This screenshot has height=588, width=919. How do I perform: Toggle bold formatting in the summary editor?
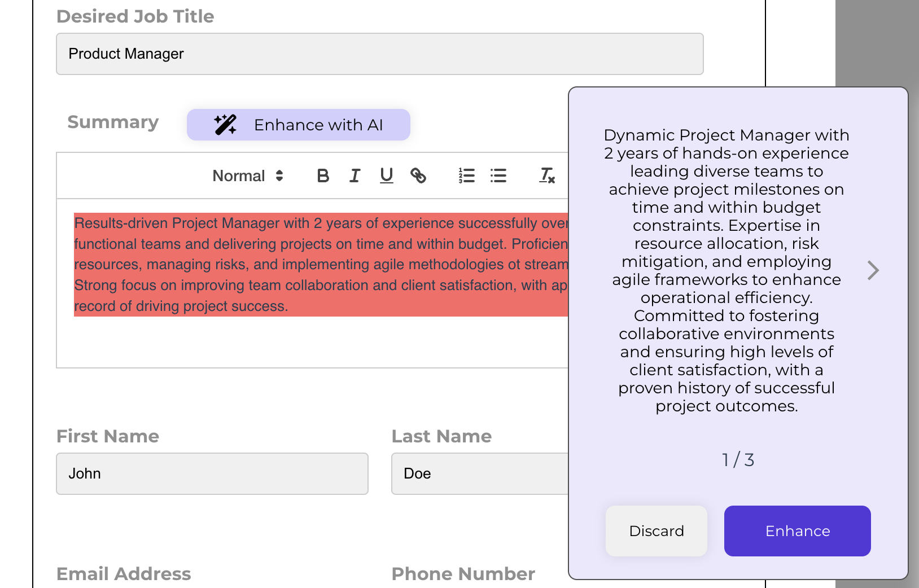(323, 176)
